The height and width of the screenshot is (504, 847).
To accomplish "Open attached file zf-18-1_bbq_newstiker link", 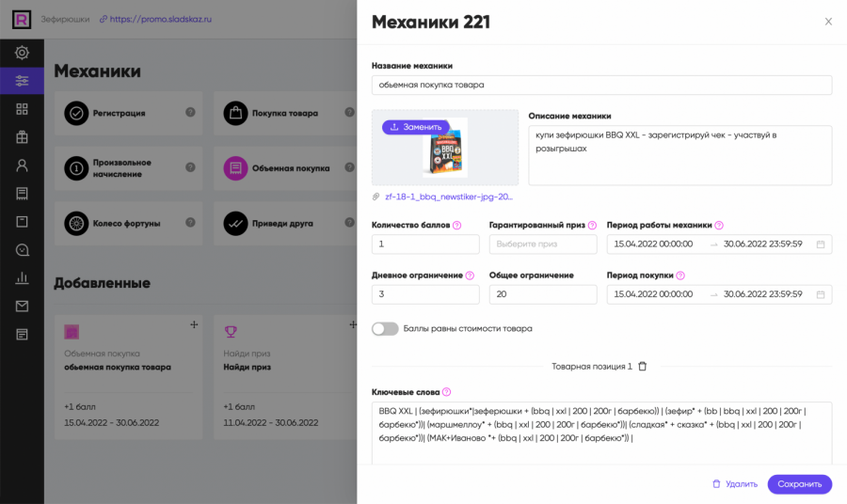I will pyautogui.click(x=448, y=197).
